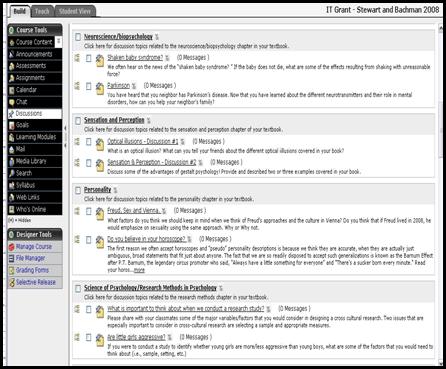Open the Web Links icon
This screenshot has height=369, width=446.
coord(12,197)
